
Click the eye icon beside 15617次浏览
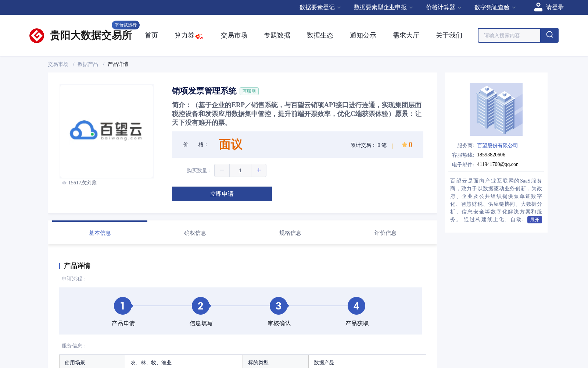[64, 183]
